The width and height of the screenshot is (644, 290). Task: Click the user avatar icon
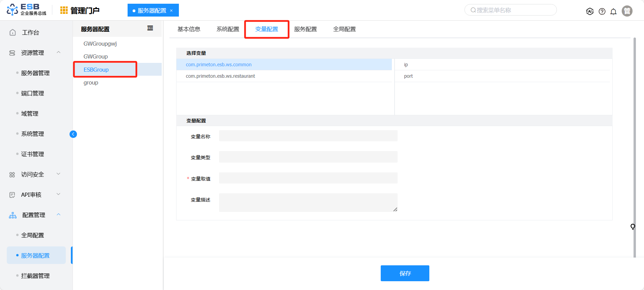(x=627, y=11)
